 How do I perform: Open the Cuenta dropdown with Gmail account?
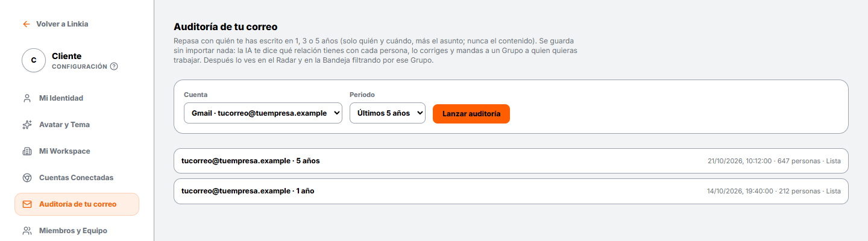263,113
